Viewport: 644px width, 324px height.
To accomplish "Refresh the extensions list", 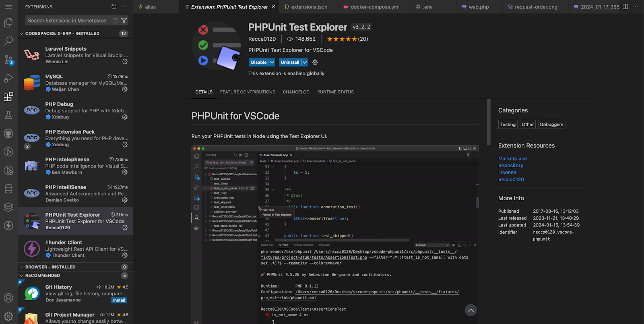I will point(114,7).
